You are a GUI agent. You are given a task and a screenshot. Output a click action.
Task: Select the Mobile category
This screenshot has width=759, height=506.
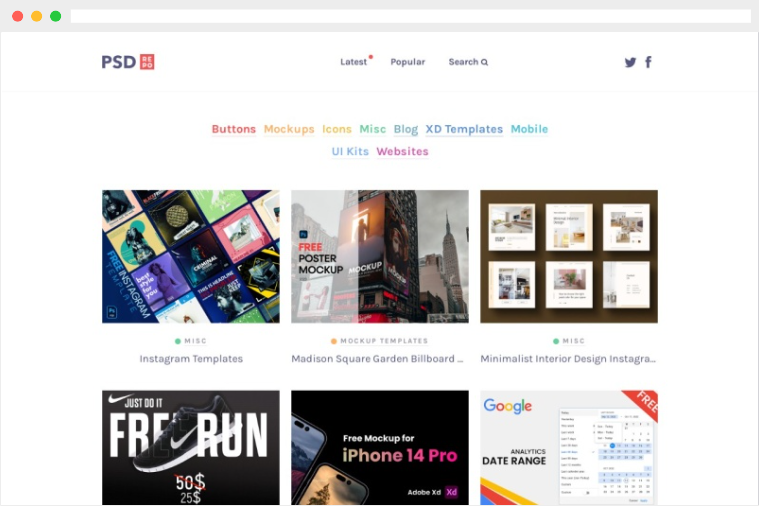530,129
